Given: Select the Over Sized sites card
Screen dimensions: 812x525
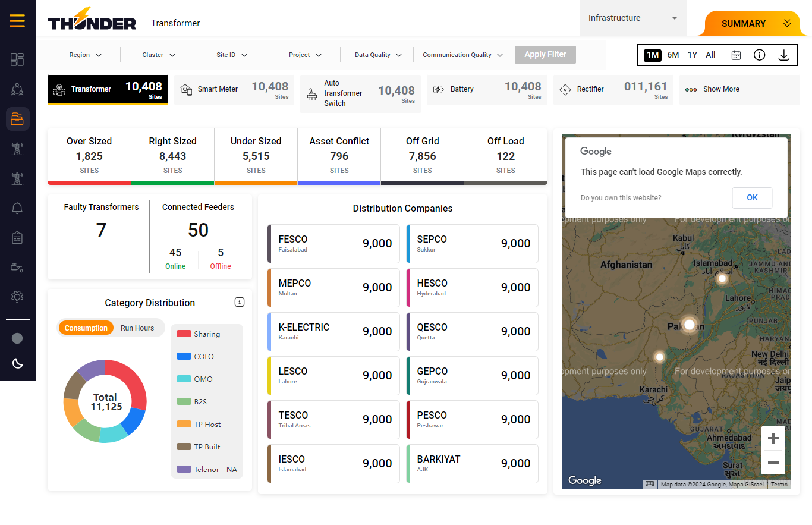Looking at the screenshot, I should tap(89, 156).
